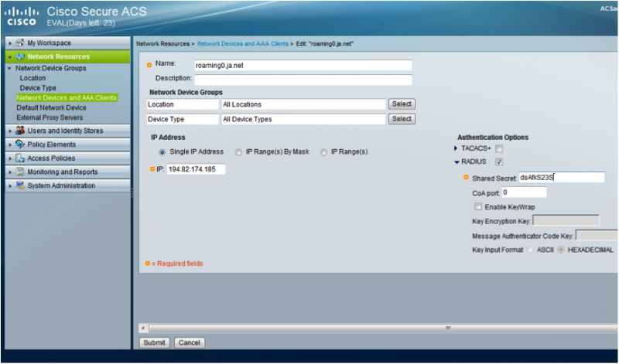Image resolution: width=619 pixels, height=364 pixels.
Task: Select the IP Range(s) radio button
Action: (x=323, y=152)
